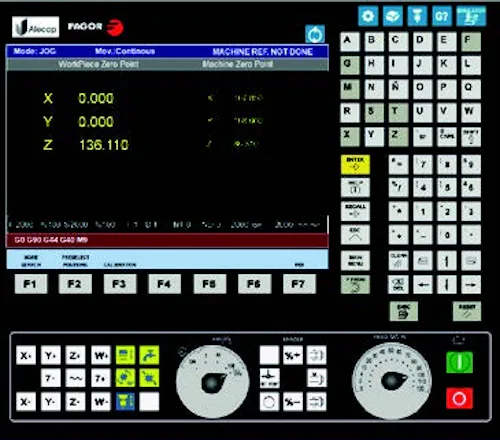Screen dimensions: 500x440
Task: Click the W+ jog key
Action: 101,355
